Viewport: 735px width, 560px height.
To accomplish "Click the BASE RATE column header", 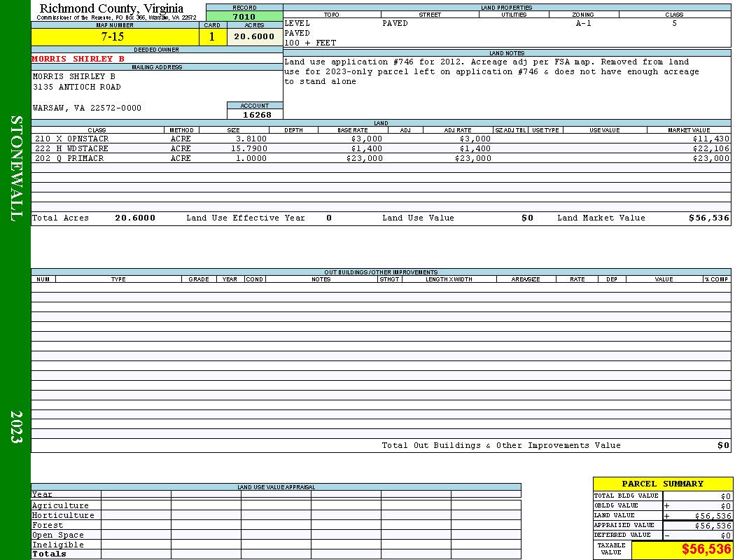I will [x=353, y=129].
